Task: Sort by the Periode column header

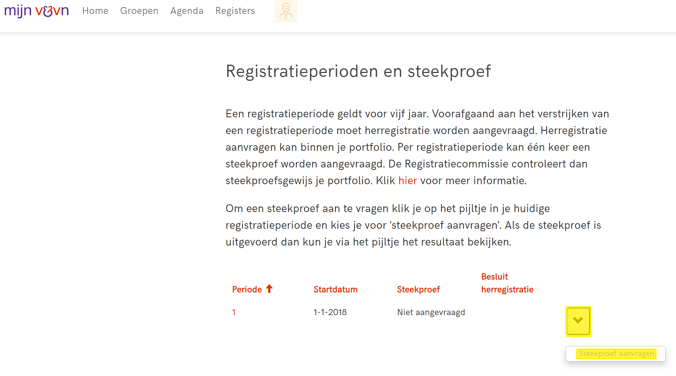Action: (247, 289)
